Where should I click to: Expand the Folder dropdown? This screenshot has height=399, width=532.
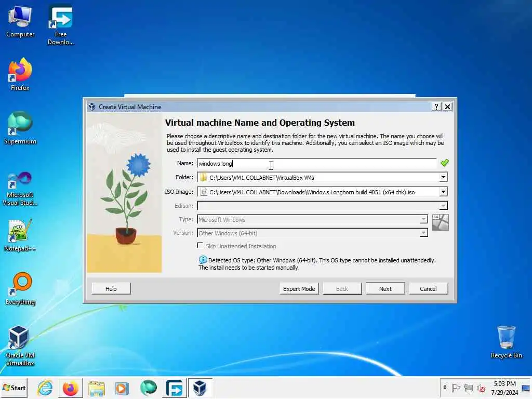click(443, 177)
